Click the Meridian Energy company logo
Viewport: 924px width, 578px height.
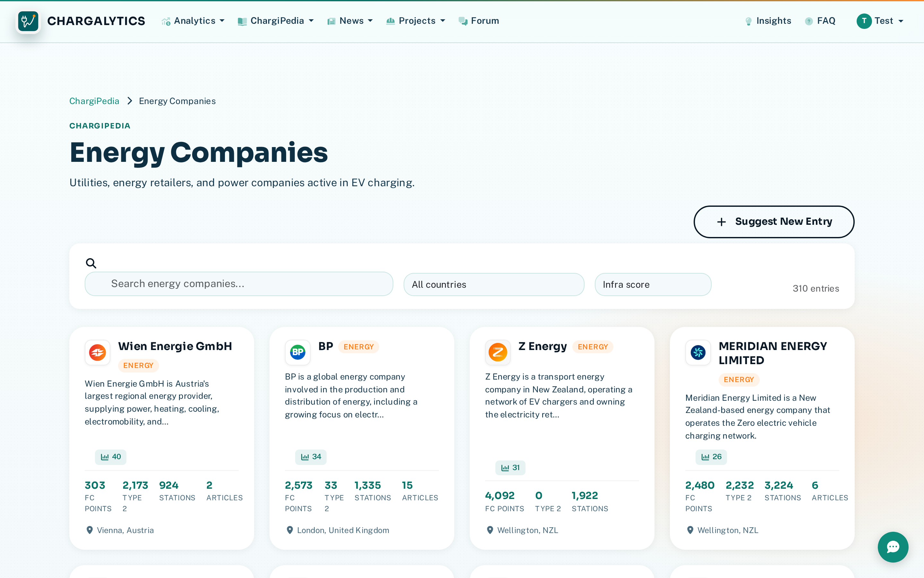pos(698,353)
